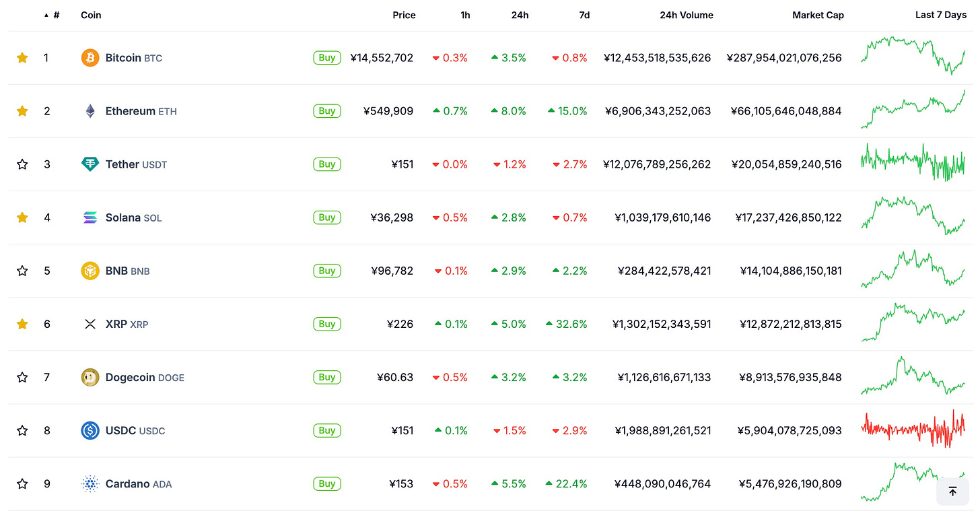Remove Bitcoin from favorites via star
Image resolution: width=980 pixels, height=513 pixels.
coord(22,58)
